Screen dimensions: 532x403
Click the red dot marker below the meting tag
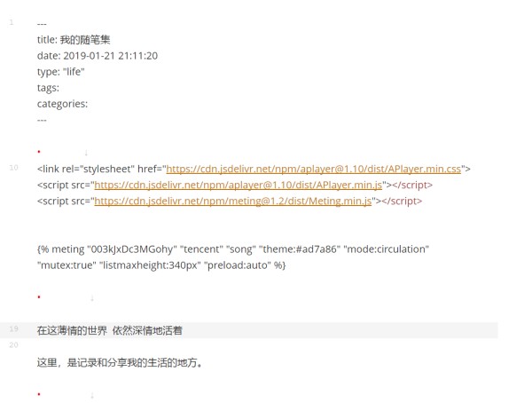(39, 297)
